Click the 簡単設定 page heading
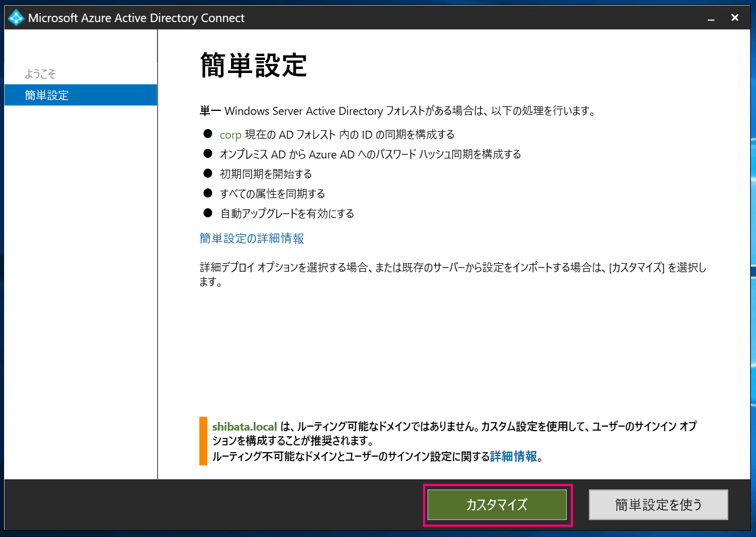 point(253,65)
